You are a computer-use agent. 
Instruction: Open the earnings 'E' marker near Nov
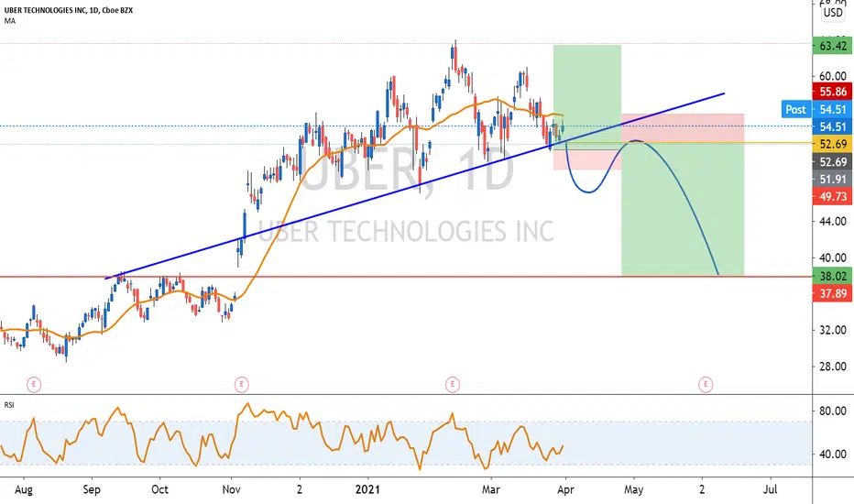pos(241,385)
